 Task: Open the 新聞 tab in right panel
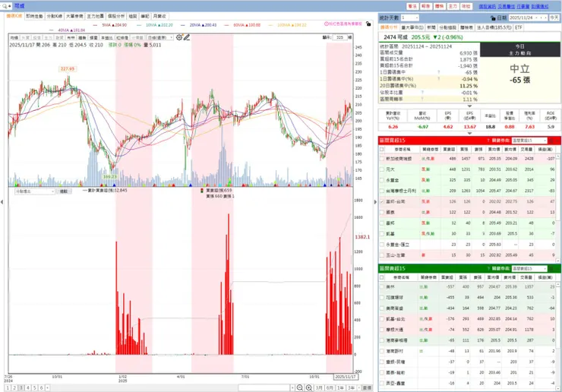[431, 27]
